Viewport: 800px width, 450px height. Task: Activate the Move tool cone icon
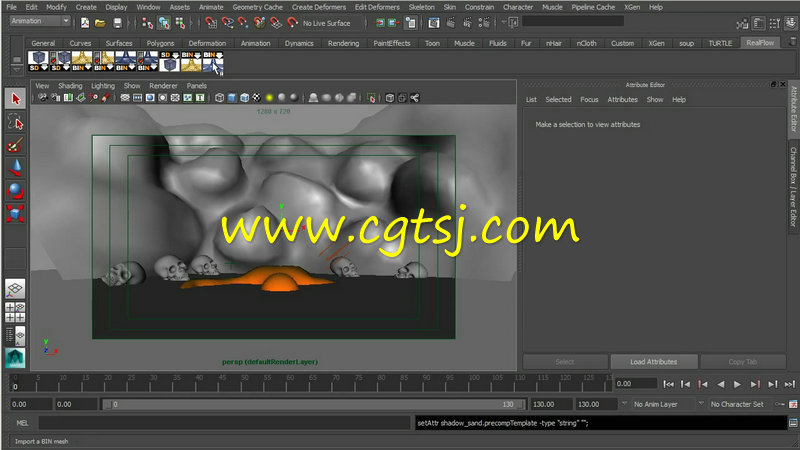point(15,168)
